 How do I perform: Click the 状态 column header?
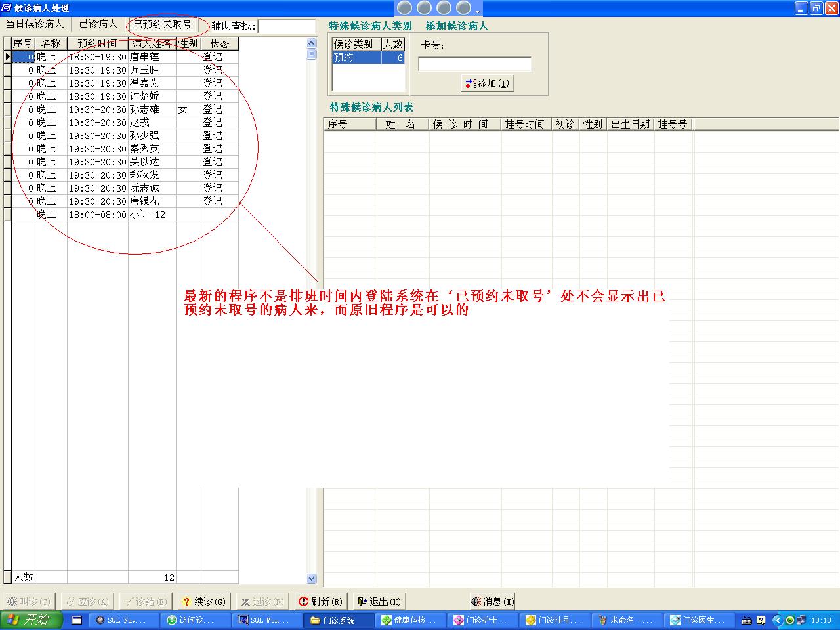pyautogui.click(x=219, y=43)
